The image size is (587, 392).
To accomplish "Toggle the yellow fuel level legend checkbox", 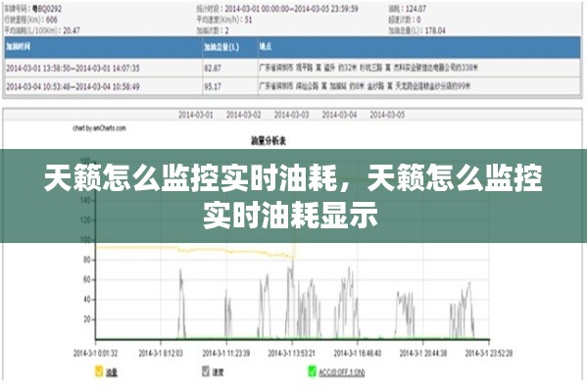I will [99, 371].
